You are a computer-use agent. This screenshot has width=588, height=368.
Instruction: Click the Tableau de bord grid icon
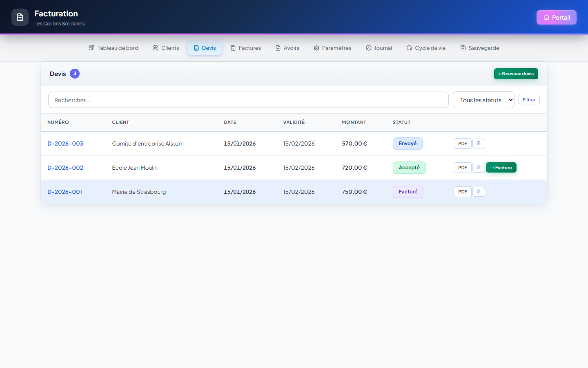(x=92, y=48)
